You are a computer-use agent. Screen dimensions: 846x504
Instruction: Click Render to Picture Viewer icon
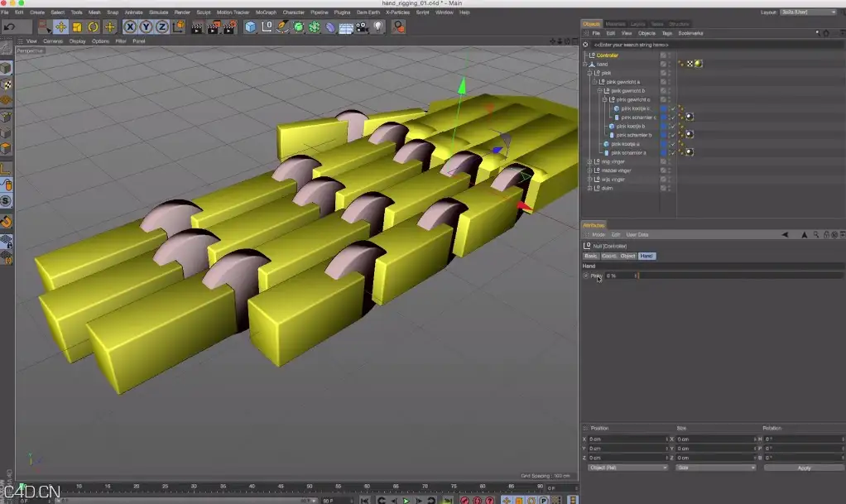[214, 26]
